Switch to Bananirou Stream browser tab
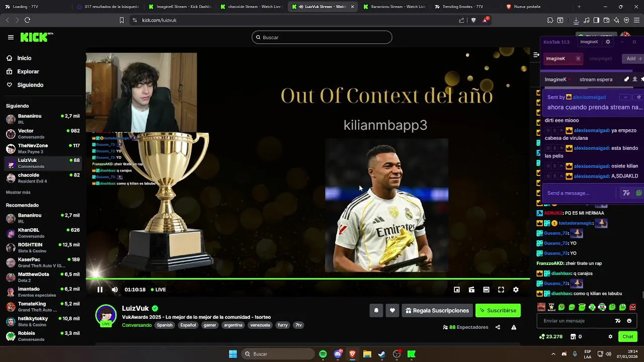The width and height of the screenshot is (644, 362). pos(394,7)
